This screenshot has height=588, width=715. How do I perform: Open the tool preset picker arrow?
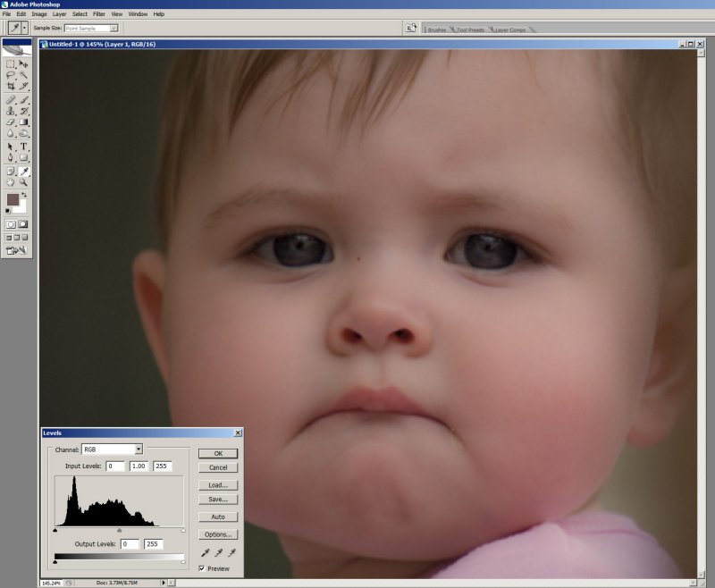[x=25, y=29]
